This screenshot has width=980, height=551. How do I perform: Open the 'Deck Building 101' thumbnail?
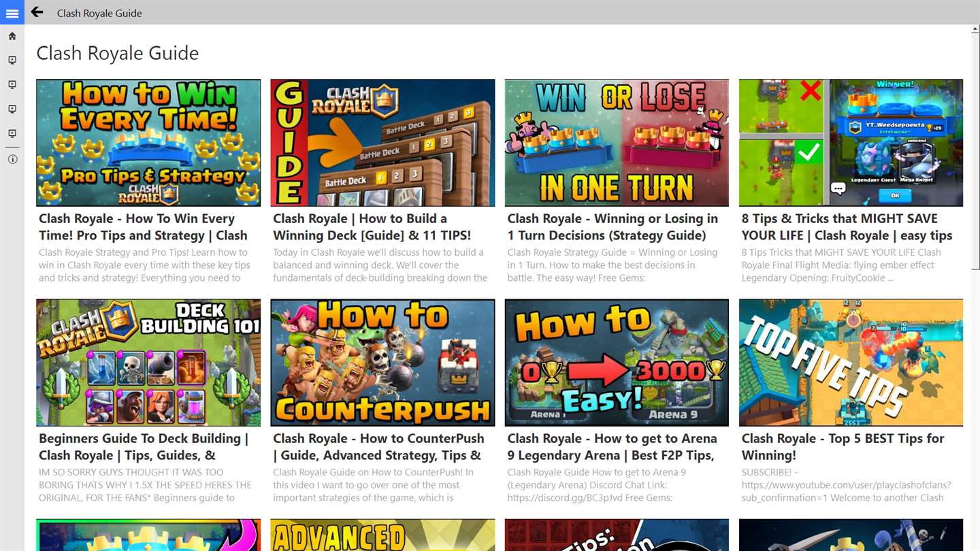coord(148,363)
